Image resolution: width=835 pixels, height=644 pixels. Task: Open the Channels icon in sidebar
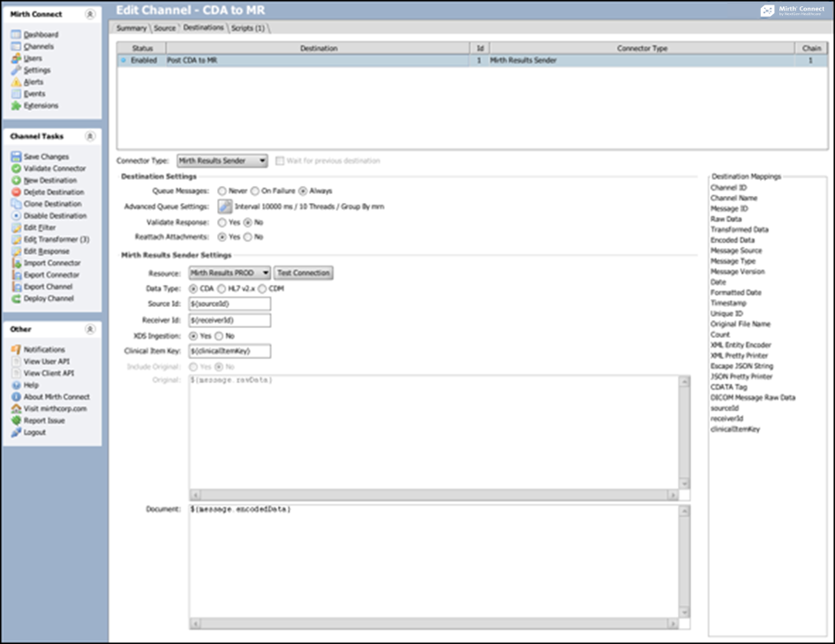point(16,47)
